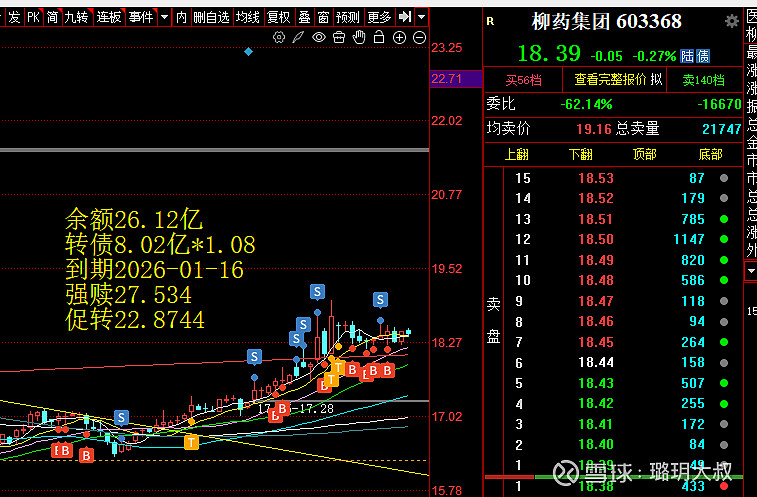Screen dimensions: 757x497
Task: Click the 窗 window button
Action: click(x=323, y=17)
